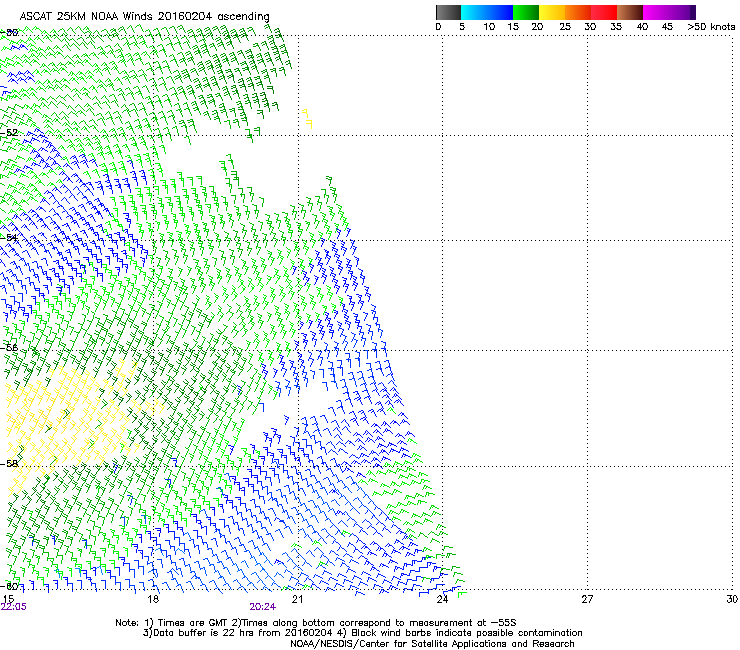Click the '0' label under the color bar
The height and width of the screenshot is (650, 740).
click(x=438, y=27)
